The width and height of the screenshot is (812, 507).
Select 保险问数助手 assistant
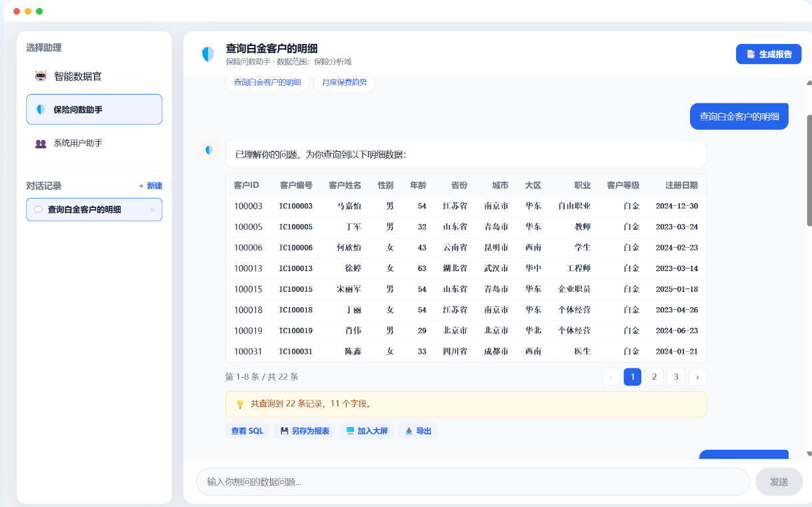94,109
